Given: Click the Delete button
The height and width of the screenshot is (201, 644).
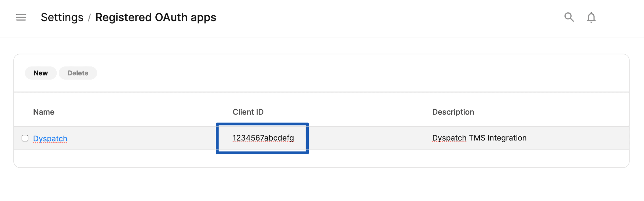Looking at the screenshot, I should (x=78, y=73).
